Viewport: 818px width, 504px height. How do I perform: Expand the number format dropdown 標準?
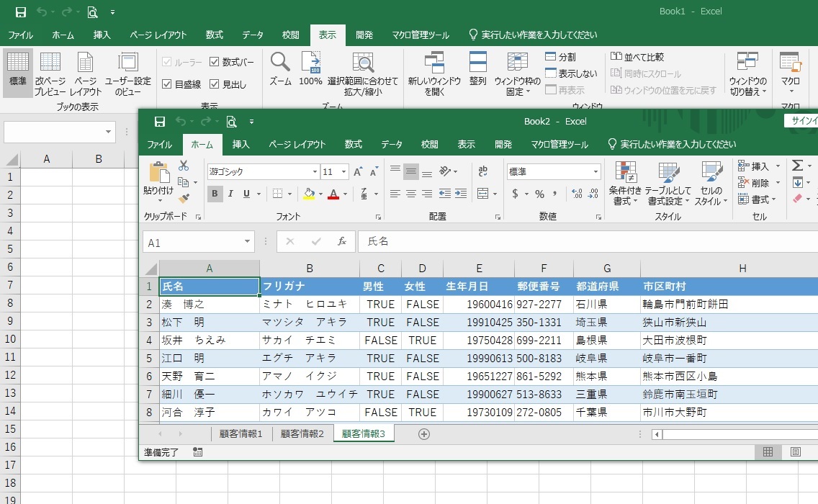595,172
